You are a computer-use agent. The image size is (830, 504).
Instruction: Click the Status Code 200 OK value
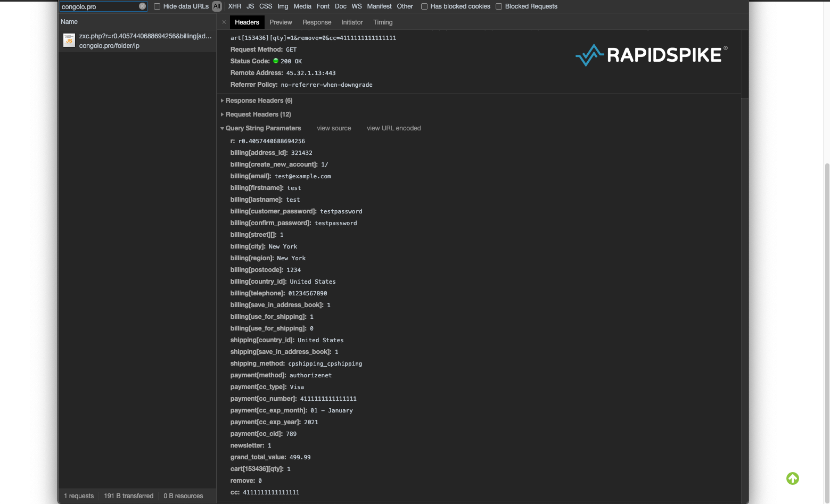click(291, 61)
